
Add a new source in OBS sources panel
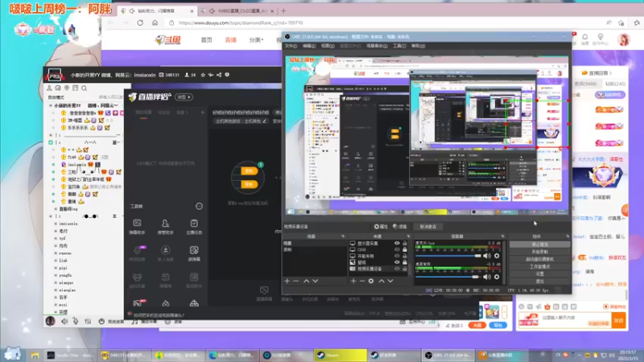point(353,281)
